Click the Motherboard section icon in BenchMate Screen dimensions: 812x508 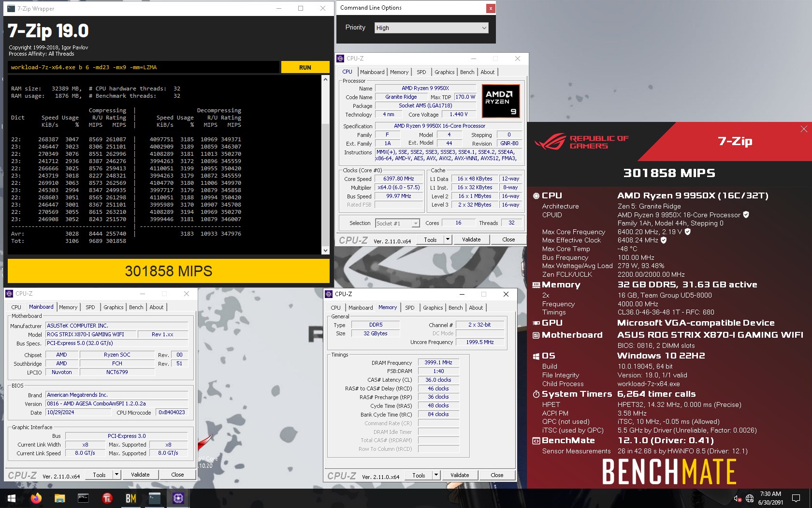pos(536,335)
